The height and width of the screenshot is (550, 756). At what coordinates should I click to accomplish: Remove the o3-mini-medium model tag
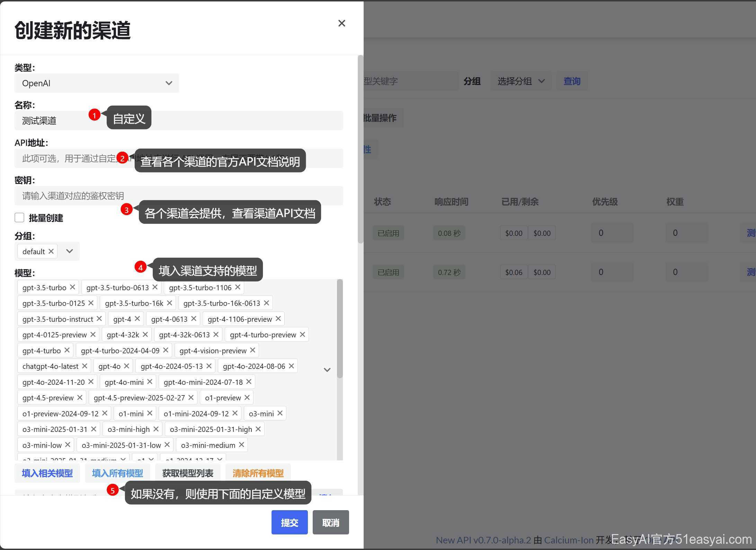[241, 445]
